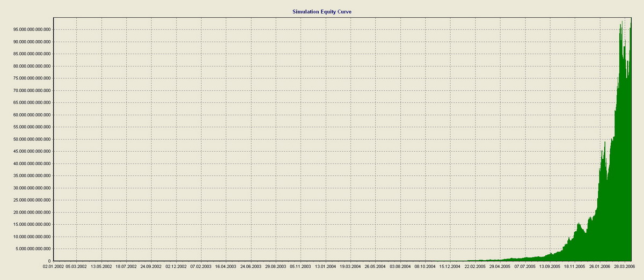Select the 26.01.2006 date axis label
Image resolution: width=644 pixels, height=280 pixels.
600,266
